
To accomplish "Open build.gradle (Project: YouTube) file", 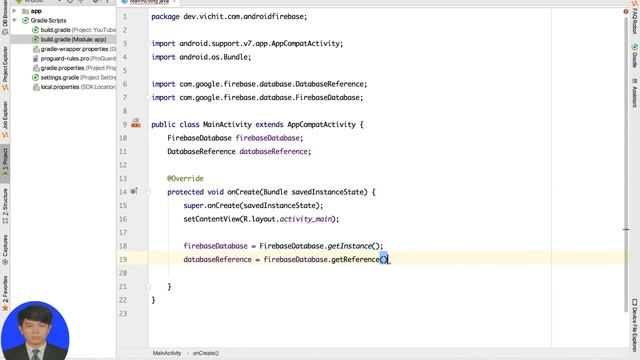I will (78, 30).
